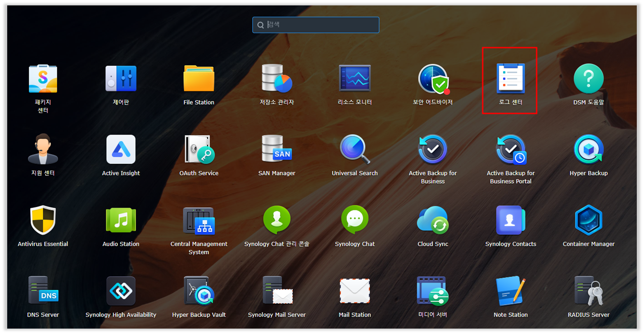The width and height of the screenshot is (644, 334).
Task: Open Central Management System
Action: (199, 220)
